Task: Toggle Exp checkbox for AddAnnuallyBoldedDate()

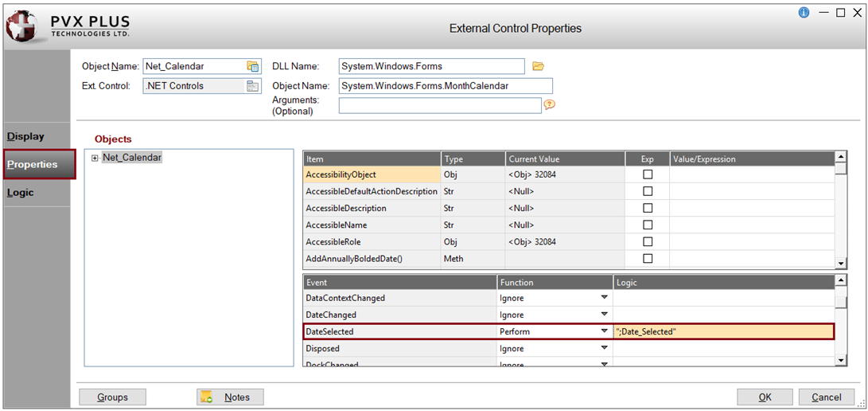Action: (x=648, y=259)
